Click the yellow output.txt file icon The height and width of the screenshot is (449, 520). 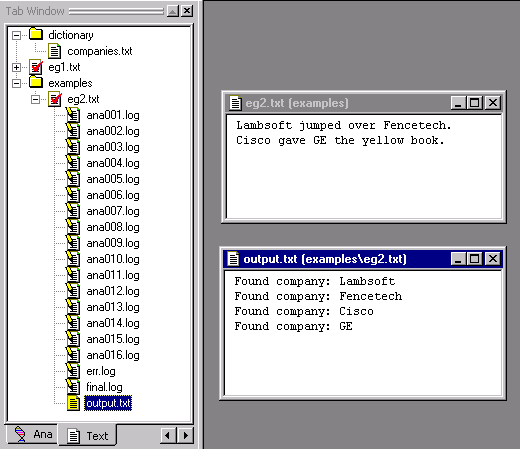pos(73,403)
